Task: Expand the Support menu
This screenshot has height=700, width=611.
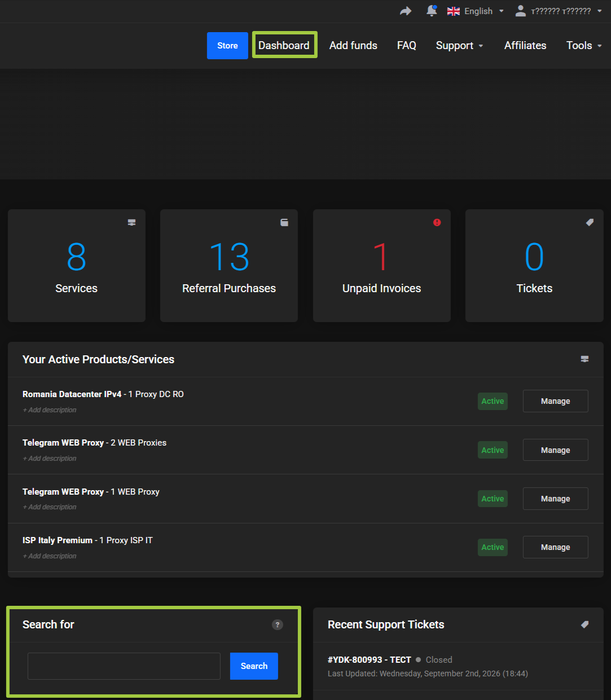Action: (459, 46)
